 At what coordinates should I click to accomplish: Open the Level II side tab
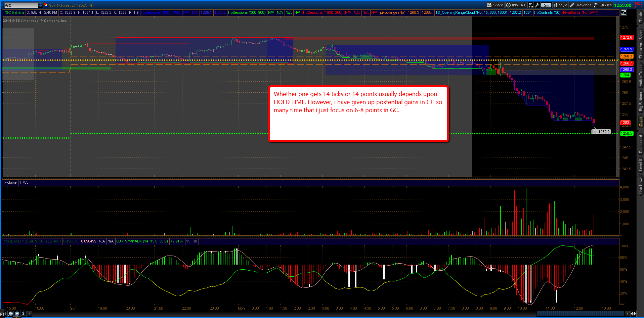641,165
